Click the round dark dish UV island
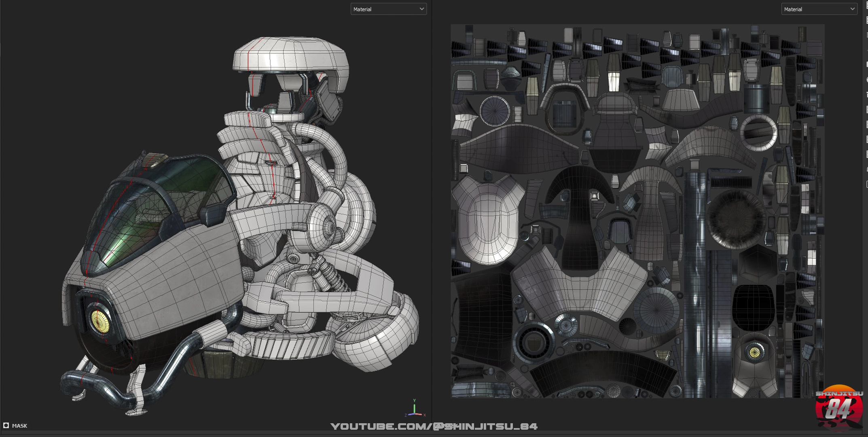This screenshot has width=868, height=437. [x=736, y=218]
